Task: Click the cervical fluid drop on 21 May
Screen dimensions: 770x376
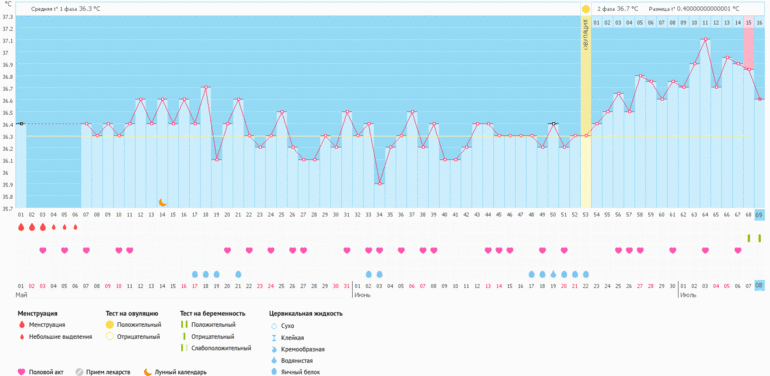Action: point(238,274)
